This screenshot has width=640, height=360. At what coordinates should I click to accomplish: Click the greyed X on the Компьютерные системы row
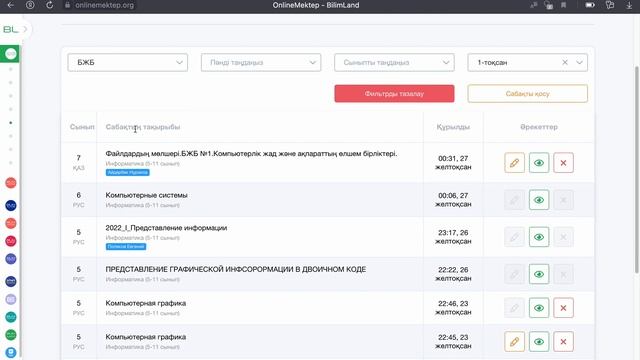(563, 200)
